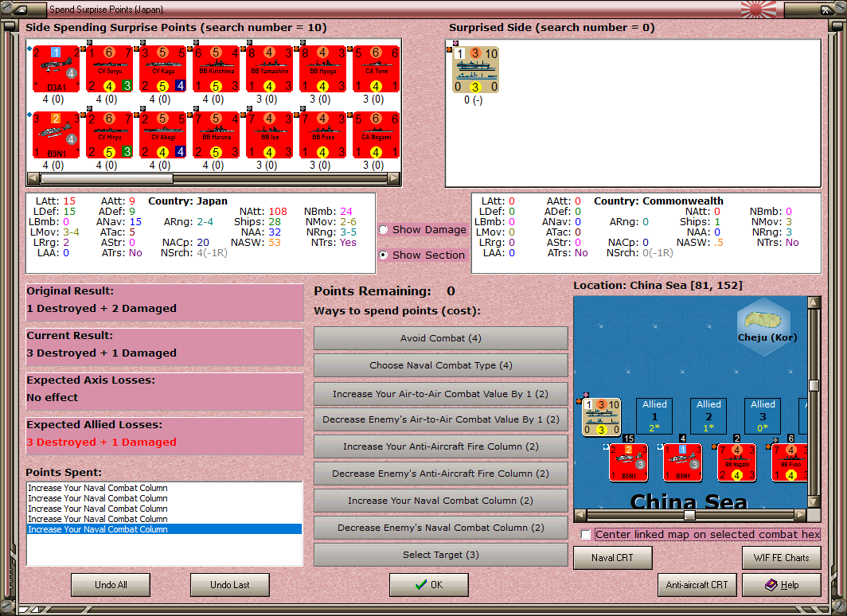Screen dimensions: 847x616
Task: Click the Undo All button
Action: click(x=111, y=585)
